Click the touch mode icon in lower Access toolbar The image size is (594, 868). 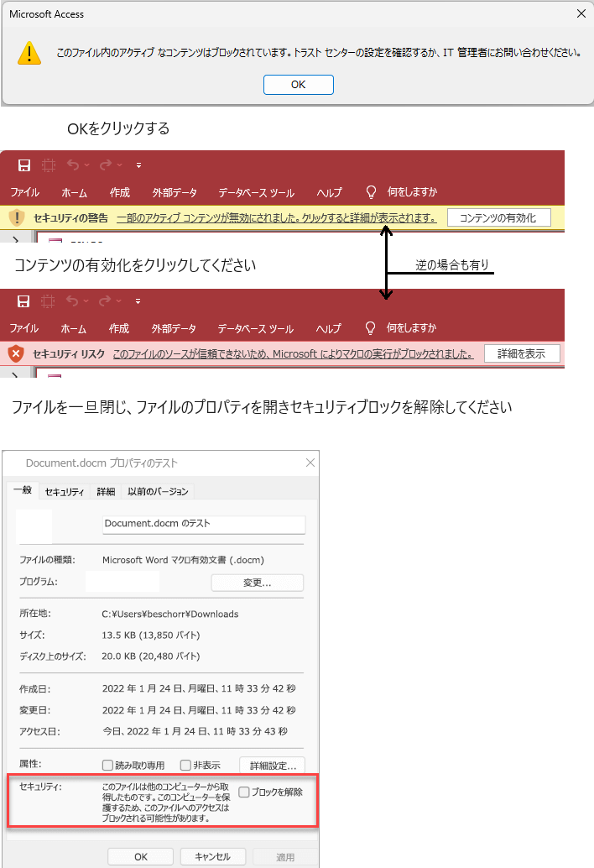pyautogui.click(x=48, y=301)
